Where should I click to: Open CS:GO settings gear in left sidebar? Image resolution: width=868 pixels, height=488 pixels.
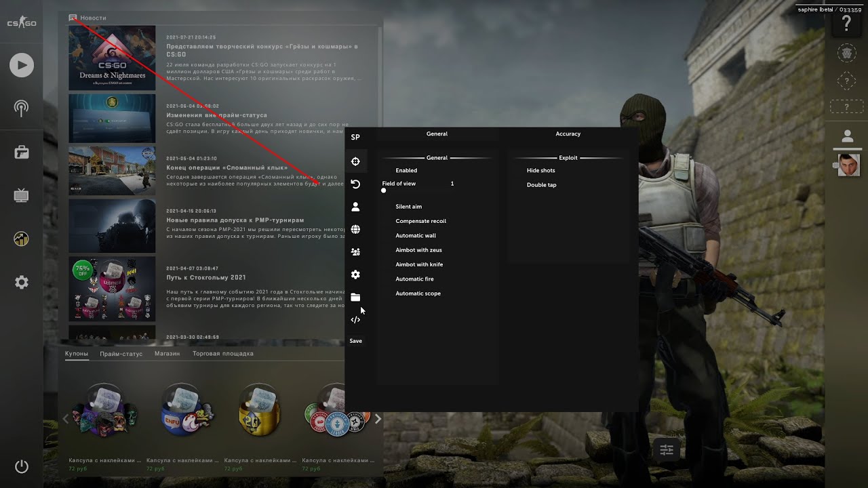pyautogui.click(x=21, y=283)
